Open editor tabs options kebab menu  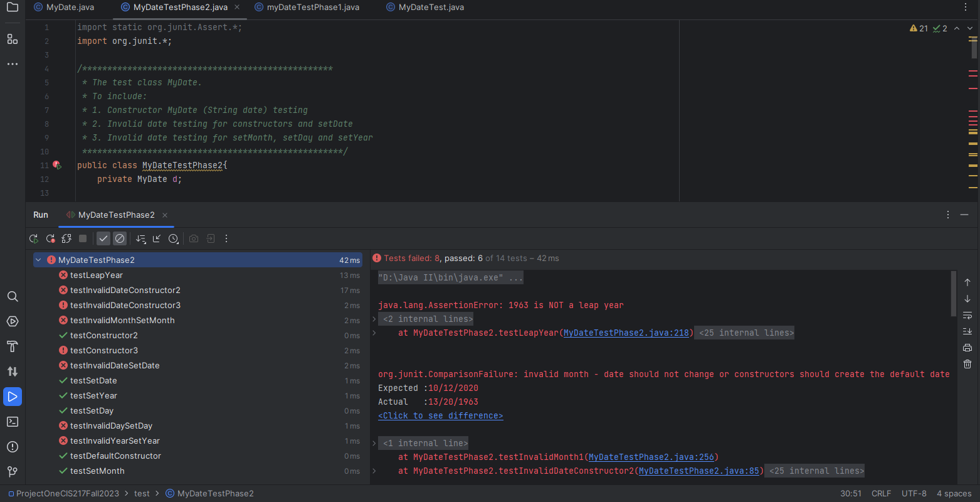pyautogui.click(x=965, y=8)
